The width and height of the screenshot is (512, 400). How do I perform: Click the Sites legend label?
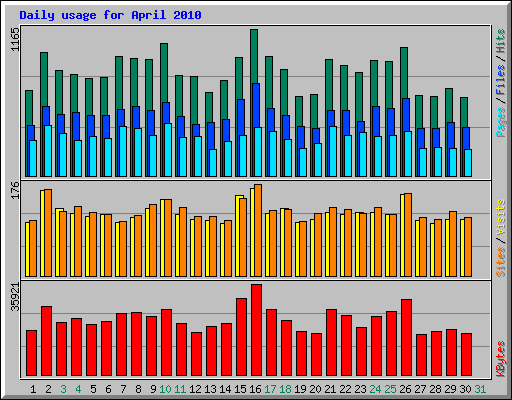(500, 261)
